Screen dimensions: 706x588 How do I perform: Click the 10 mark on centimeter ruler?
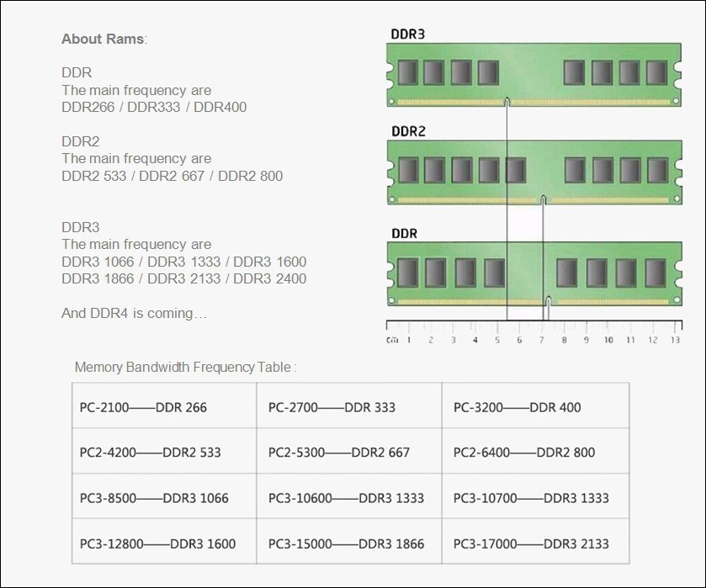tap(608, 340)
